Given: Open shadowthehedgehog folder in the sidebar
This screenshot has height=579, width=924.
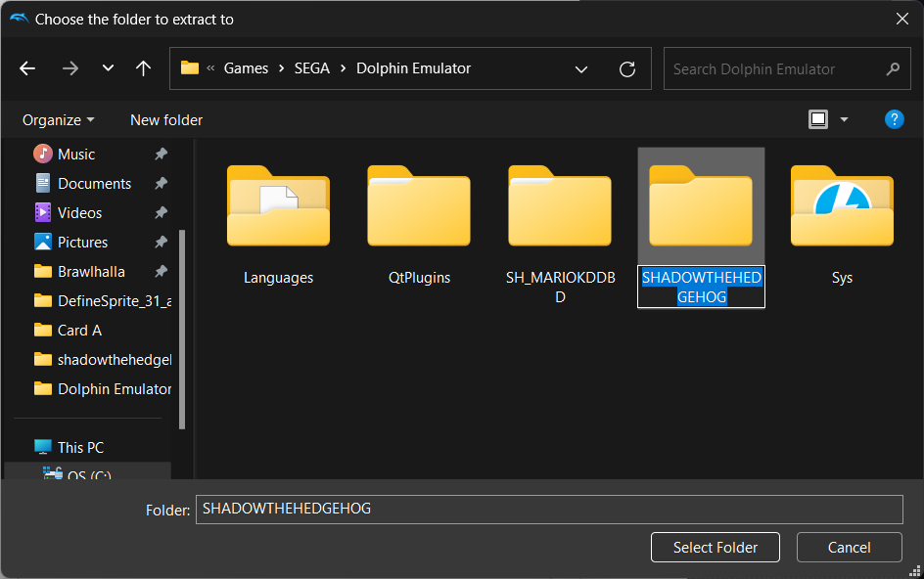Looking at the screenshot, I should pos(101,360).
